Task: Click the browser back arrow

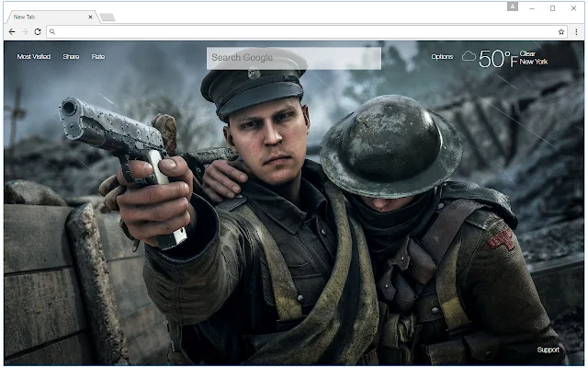Action: (x=12, y=32)
